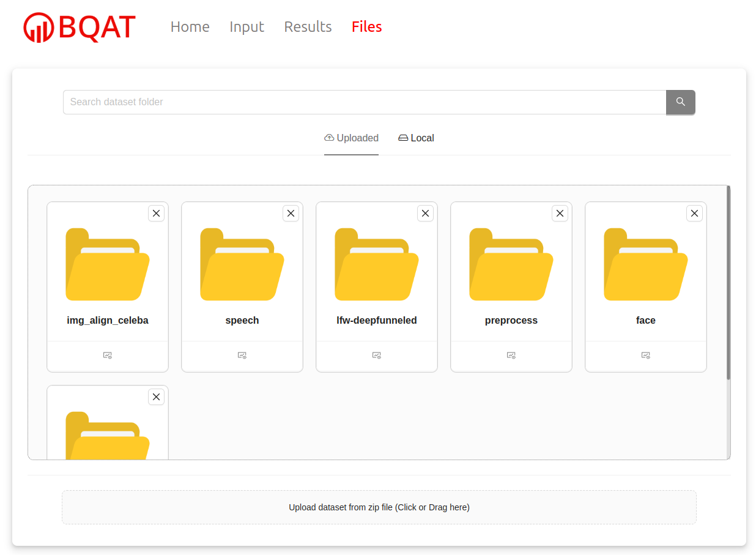Select the Uploaded tab
This screenshot has width=756, height=555.
[351, 138]
